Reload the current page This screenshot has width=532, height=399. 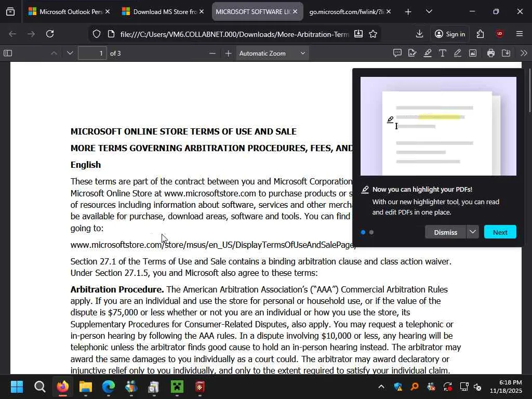coord(50,34)
